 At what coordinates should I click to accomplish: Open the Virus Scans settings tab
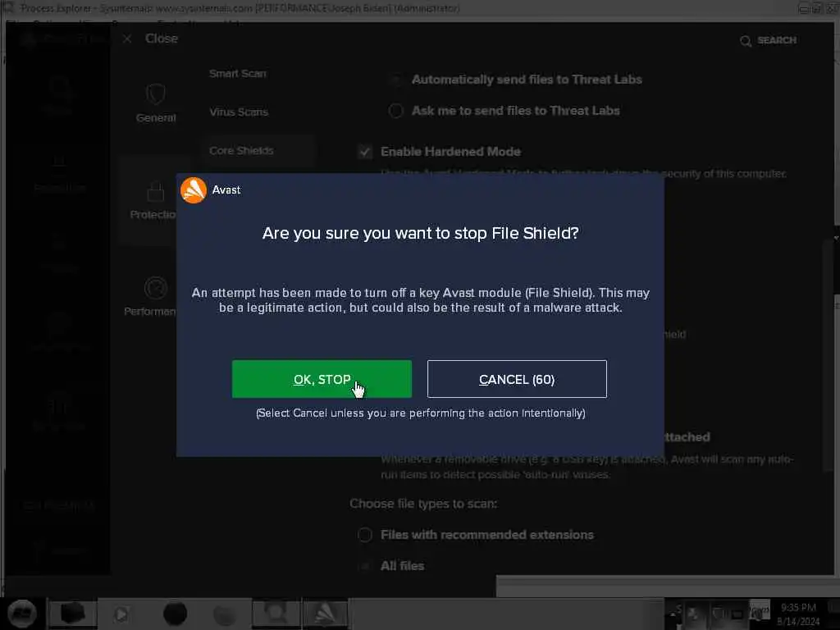click(239, 112)
